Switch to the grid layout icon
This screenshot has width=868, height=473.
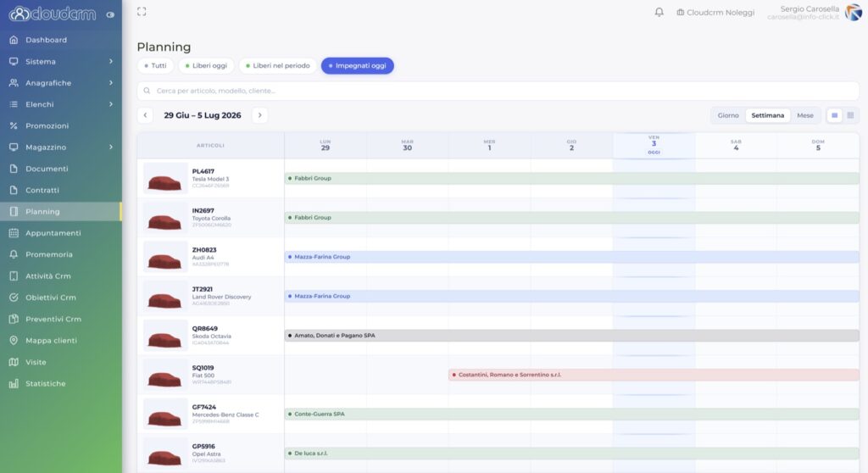851,115
